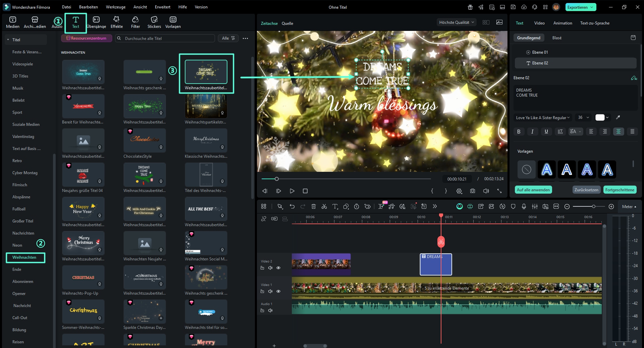The width and height of the screenshot is (644, 348).
Task: Open the font size 36 dropdown
Action: (x=583, y=117)
